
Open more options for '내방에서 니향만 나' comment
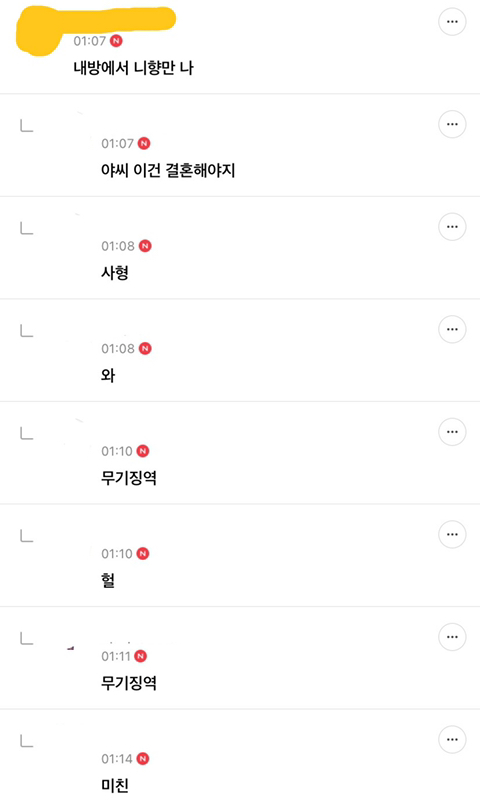(452, 22)
